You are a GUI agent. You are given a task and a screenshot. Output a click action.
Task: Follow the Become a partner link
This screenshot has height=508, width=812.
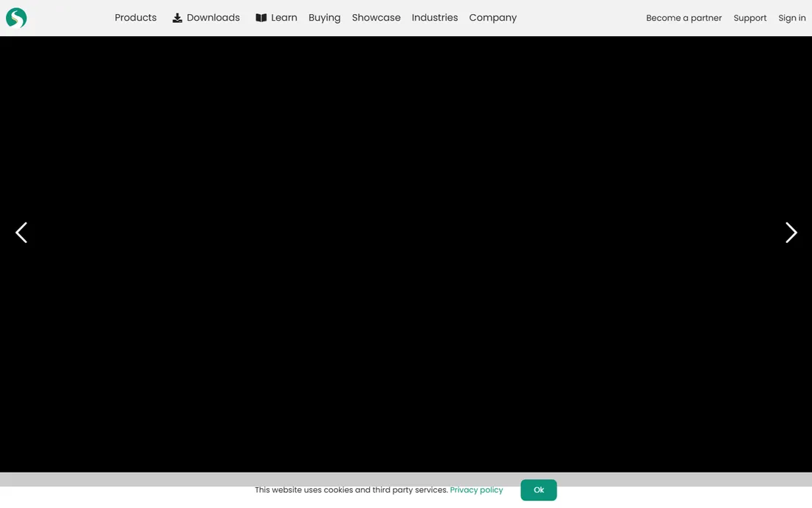pyautogui.click(x=684, y=18)
